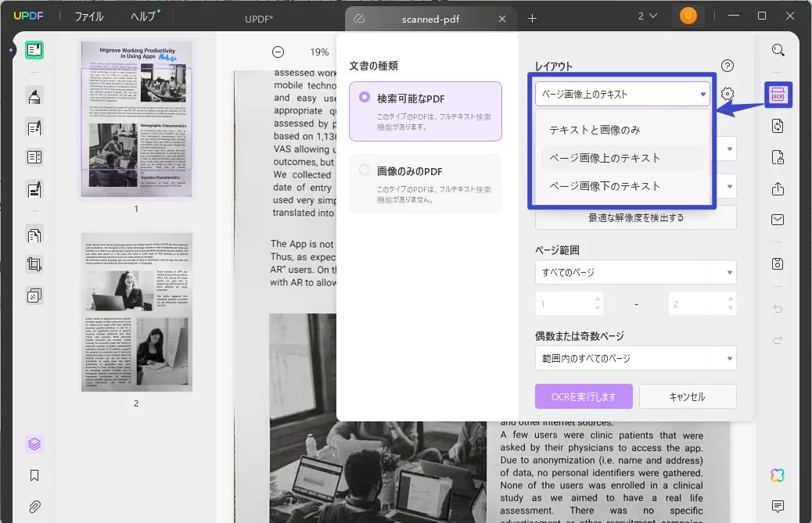Click the UPDF logo
This screenshot has width=812, height=523.
[28, 16]
